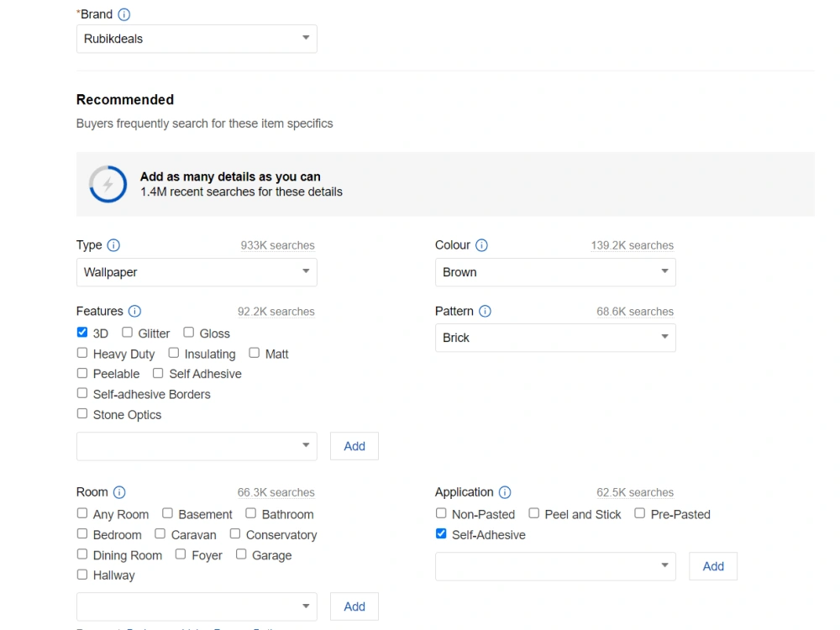The image size is (840, 630).
Task: Enable the Pre-Pasted checkbox
Action: click(x=639, y=513)
